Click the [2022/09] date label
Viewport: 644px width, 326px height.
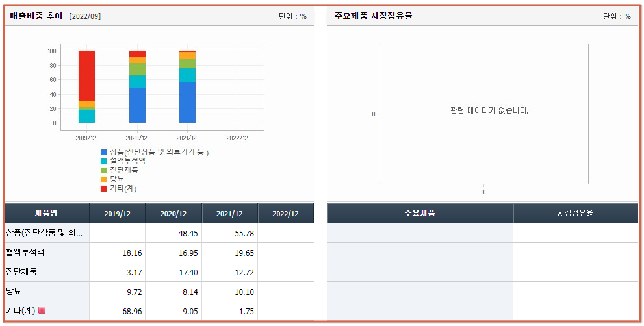point(85,16)
